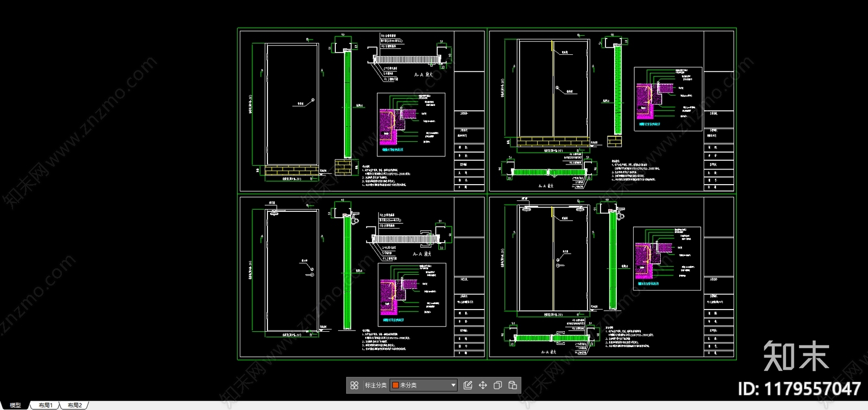Viewport: 868px width, 410px height.
Task: Open the 未分类 annotation category dropdown
Action: (424, 385)
